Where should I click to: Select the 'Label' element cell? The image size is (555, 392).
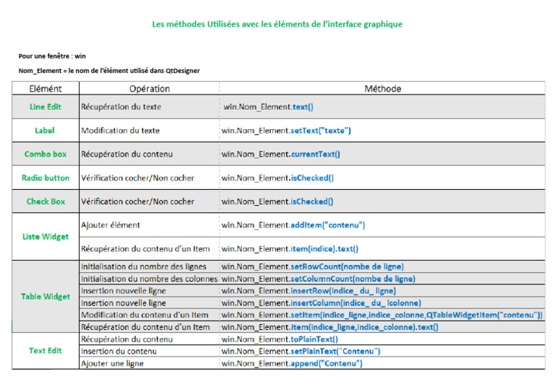click(x=45, y=131)
